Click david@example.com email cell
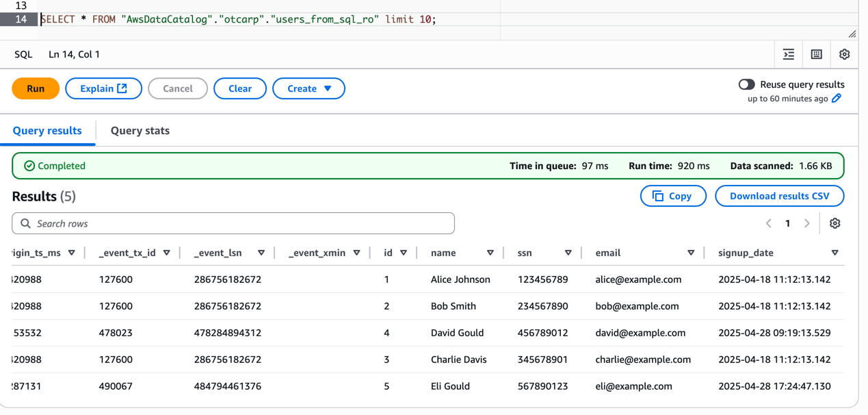This screenshot has height=415, width=868. click(x=640, y=333)
